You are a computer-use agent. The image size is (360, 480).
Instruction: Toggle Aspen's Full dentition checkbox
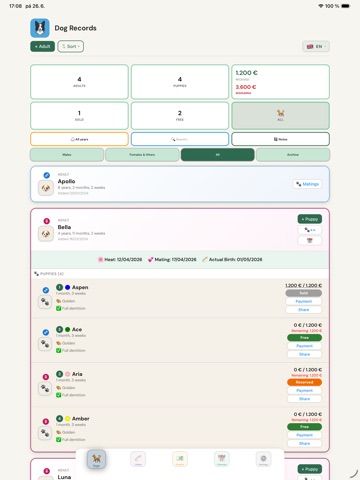(58, 308)
